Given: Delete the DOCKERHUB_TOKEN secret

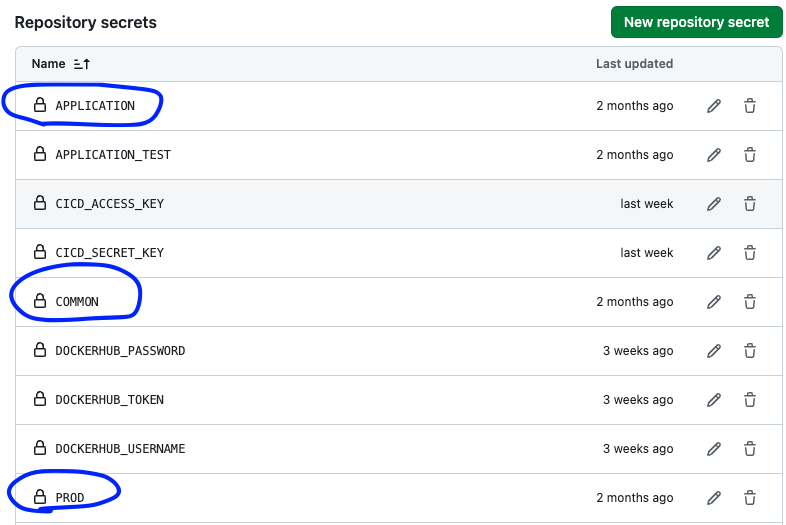Looking at the screenshot, I should (x=750, y=400).
